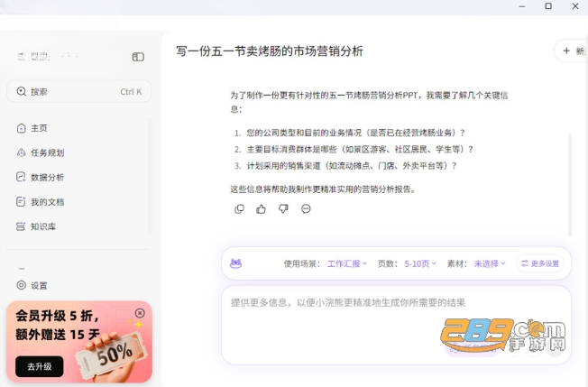
Task: Click the 50% coupon promo image
Action: coord(113,355)
